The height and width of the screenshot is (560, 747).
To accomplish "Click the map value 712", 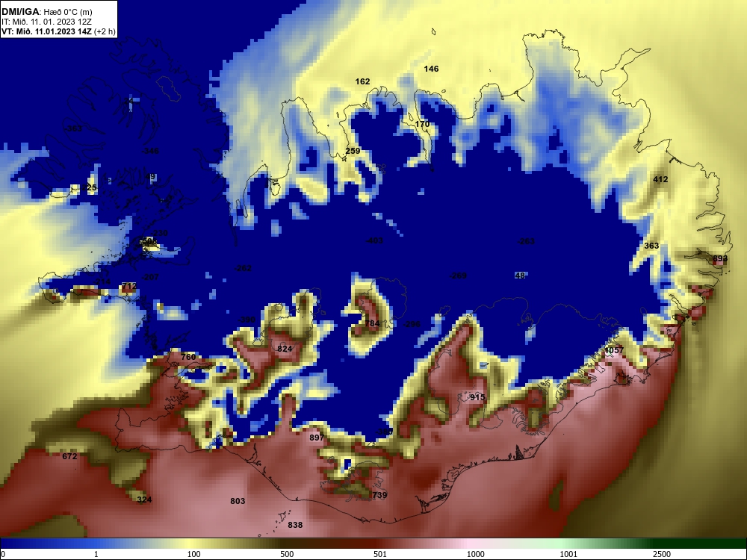I will pyautogui.click(x=129, y=287).
